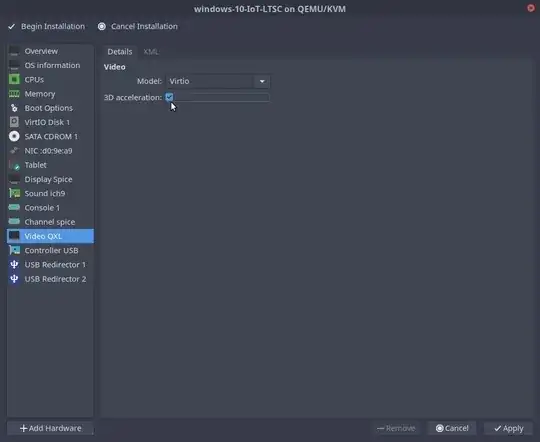540x442 pixels.
Task: Select CPUs in the hardware list
Action: pos(50,80)
